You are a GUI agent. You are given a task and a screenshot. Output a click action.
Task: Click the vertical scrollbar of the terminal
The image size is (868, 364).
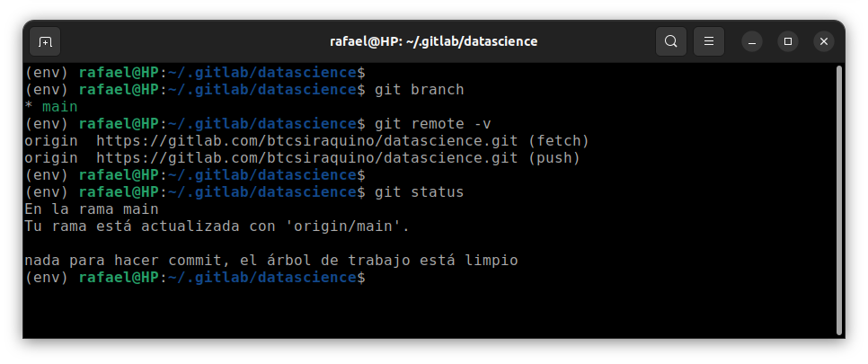click(839, 200)
